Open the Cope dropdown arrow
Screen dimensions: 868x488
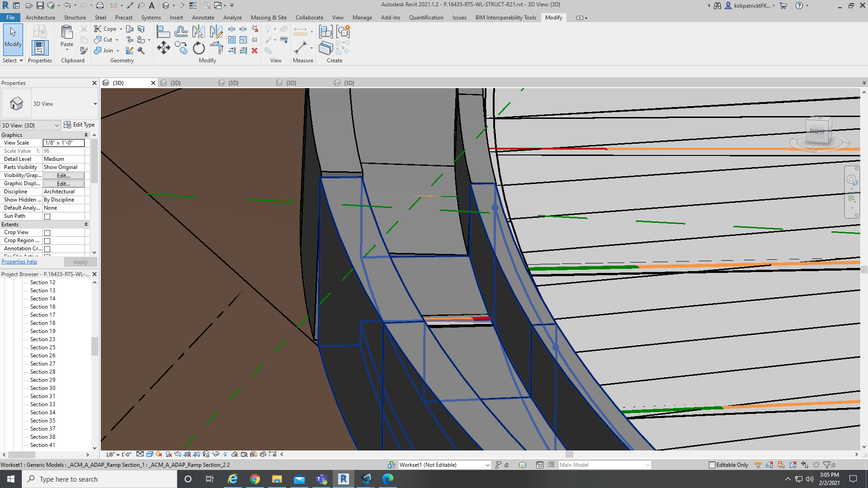point(121,29)
